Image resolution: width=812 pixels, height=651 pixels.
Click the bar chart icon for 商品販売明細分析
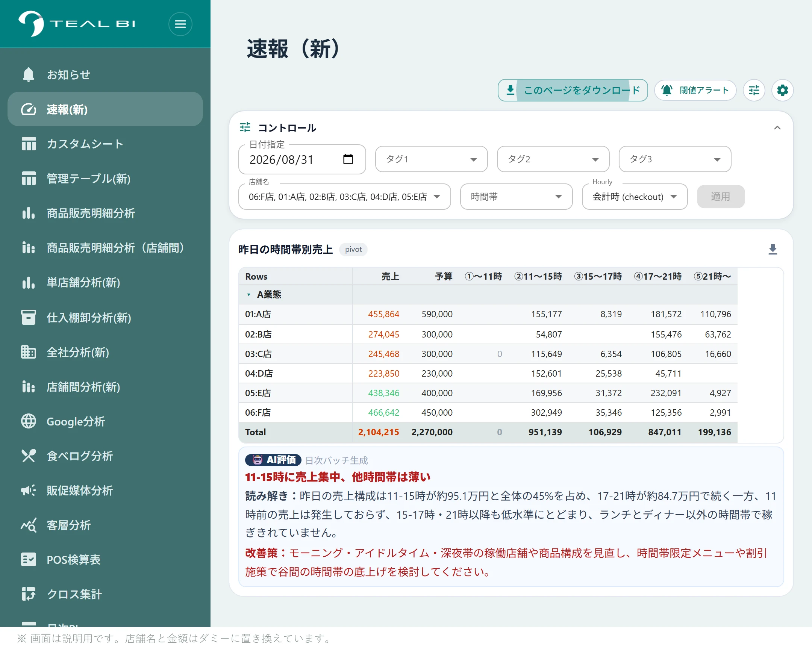28,213
